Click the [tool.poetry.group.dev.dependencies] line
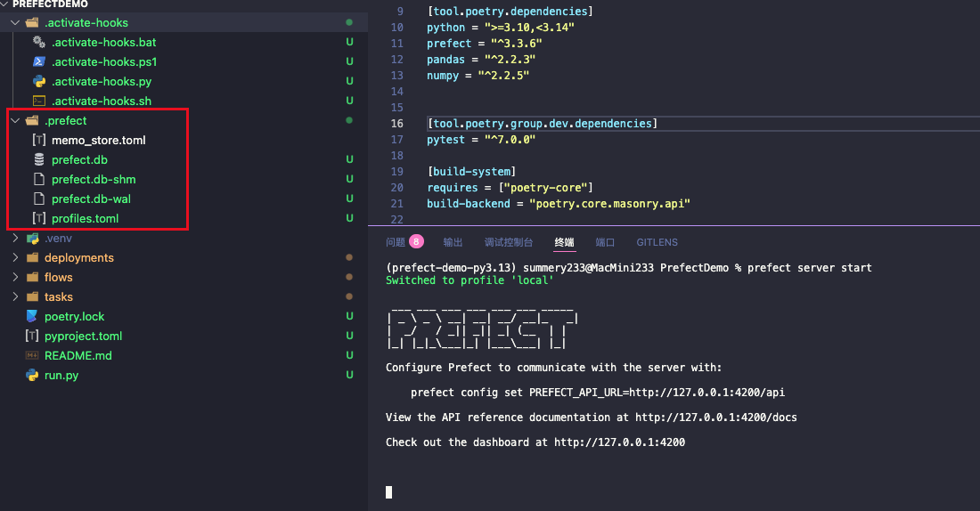980x511 pixels. 542,124
